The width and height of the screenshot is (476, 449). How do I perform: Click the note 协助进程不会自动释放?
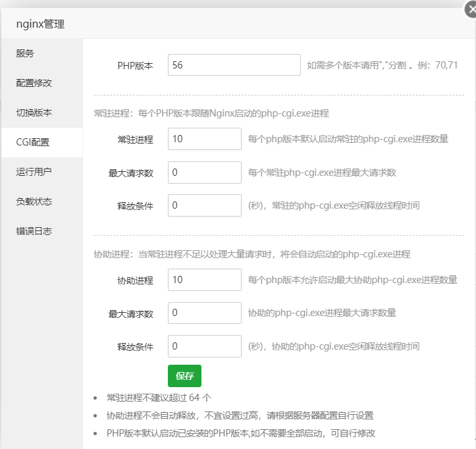point(151,415)
